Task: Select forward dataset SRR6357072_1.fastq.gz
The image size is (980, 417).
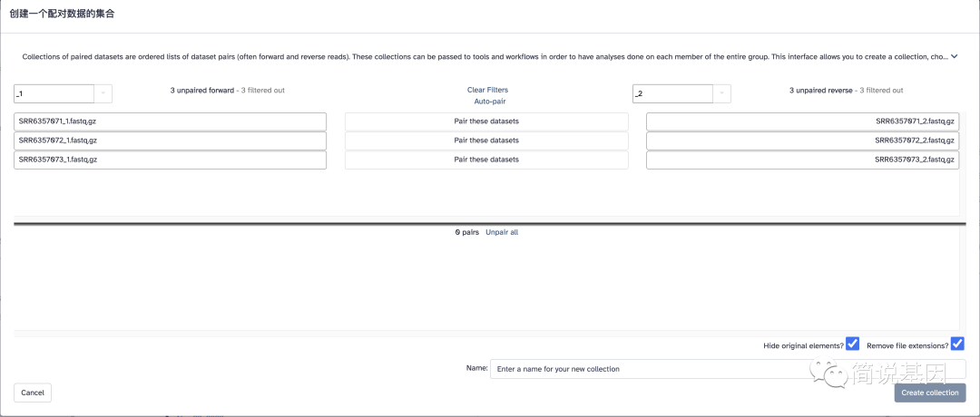Action: pyautogui.click(x=170, y=141)
